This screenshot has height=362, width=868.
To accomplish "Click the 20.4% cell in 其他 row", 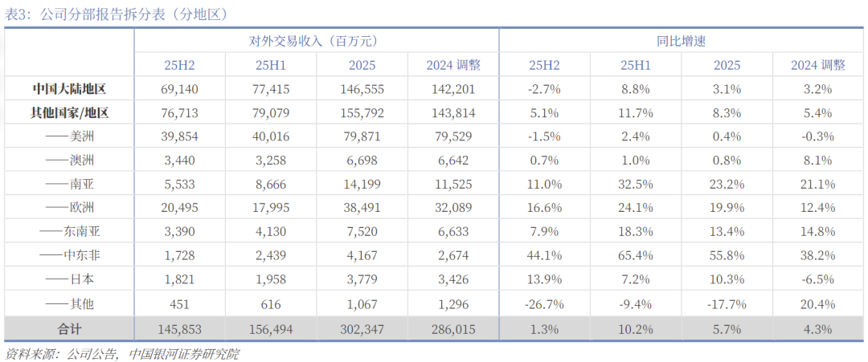I will click(818, 303).
